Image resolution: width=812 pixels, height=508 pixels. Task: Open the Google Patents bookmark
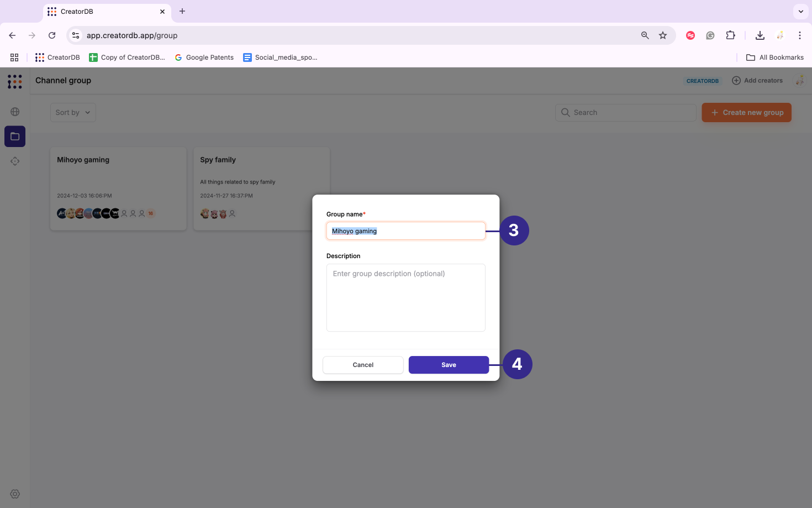(x=204, y=57)
